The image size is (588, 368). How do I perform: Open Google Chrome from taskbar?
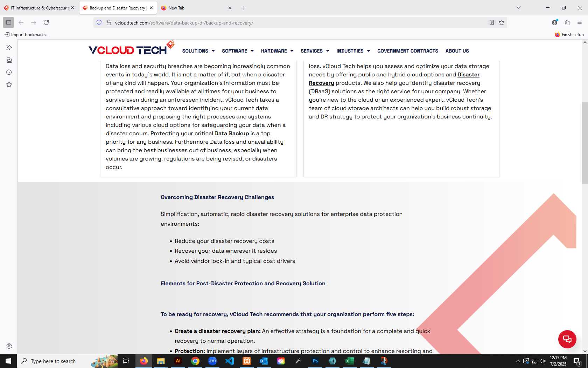(195, 361)
